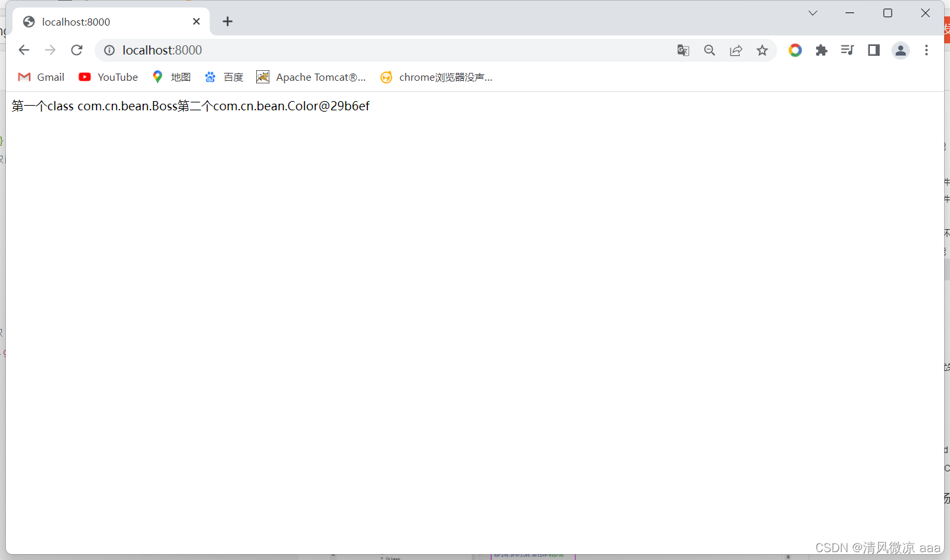Open the Extensions puzzle icon

(821, 51)
